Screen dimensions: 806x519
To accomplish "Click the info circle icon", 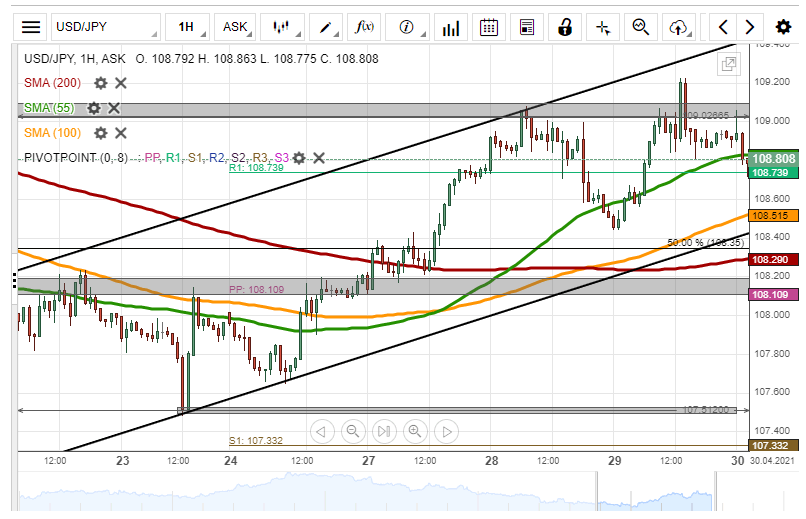I will click(x=406, y=27).
